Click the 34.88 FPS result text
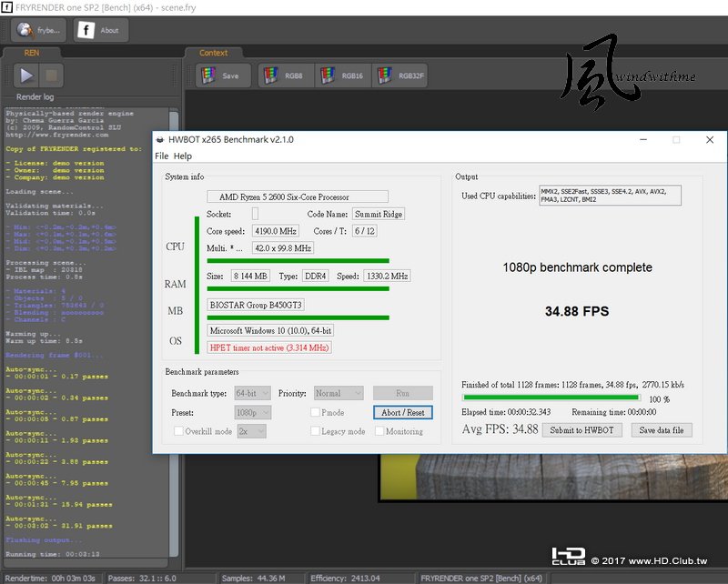Screen dimensions: 728x584 point(577,311)
